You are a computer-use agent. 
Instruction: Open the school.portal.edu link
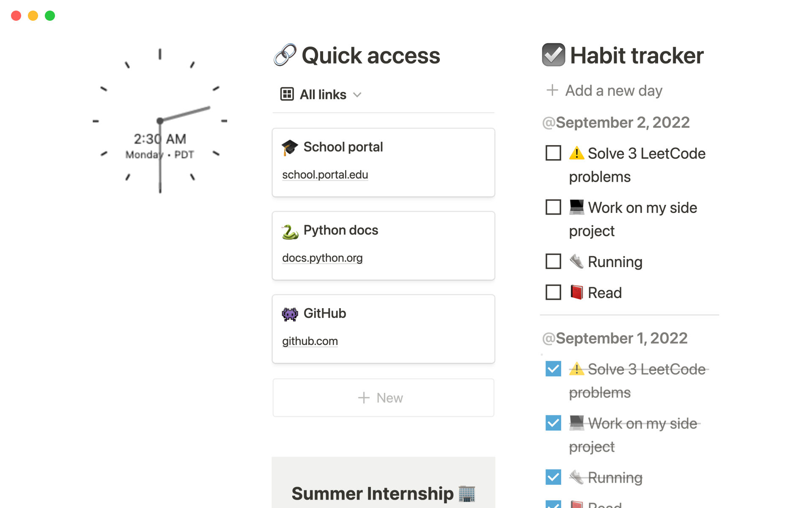pyautogui.click(x=325, y=175)
